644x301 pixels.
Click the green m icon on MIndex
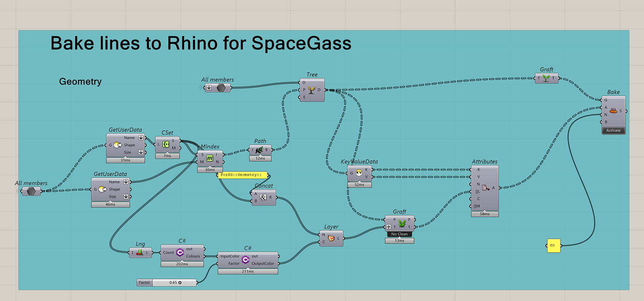click(210, 158)
